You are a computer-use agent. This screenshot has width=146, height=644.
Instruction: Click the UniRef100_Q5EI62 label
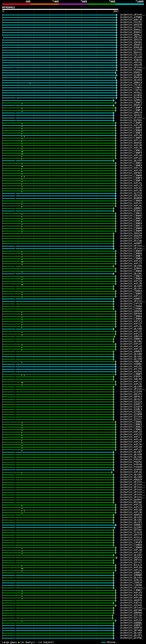131,37
